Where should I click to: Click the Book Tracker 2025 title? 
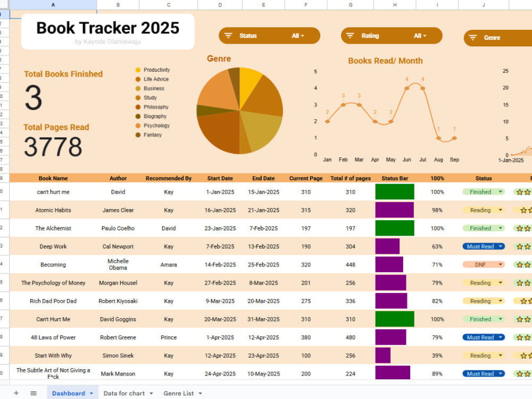click(x=107, y=28)
